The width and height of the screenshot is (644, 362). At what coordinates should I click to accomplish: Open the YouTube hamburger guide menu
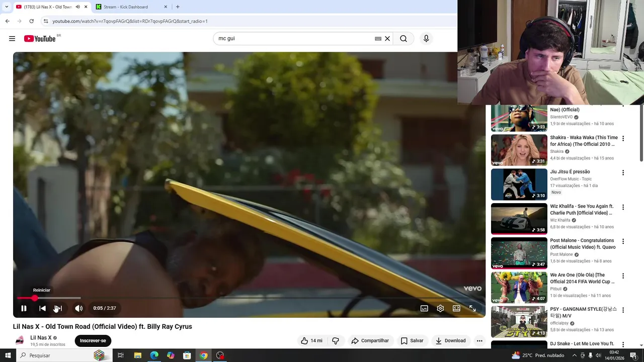(12, 39)
